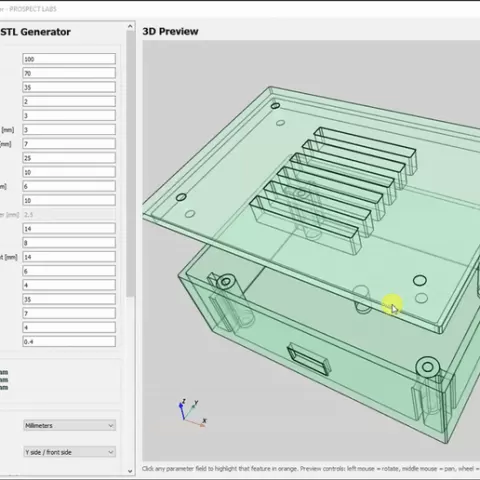Image resolution: width=480 pixels, height=480 pixels.
Task: Click the parameter panel scrollbar thumb
Action: (130, 163)
